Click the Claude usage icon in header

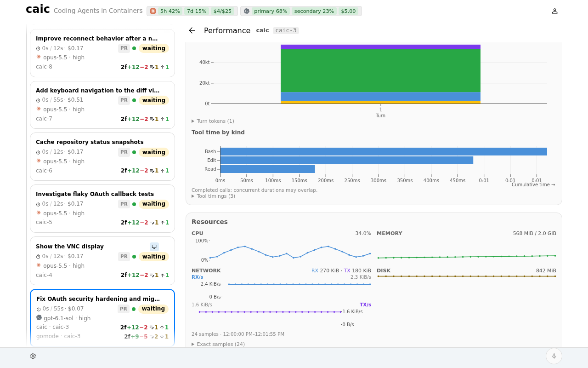coord(153,11)
